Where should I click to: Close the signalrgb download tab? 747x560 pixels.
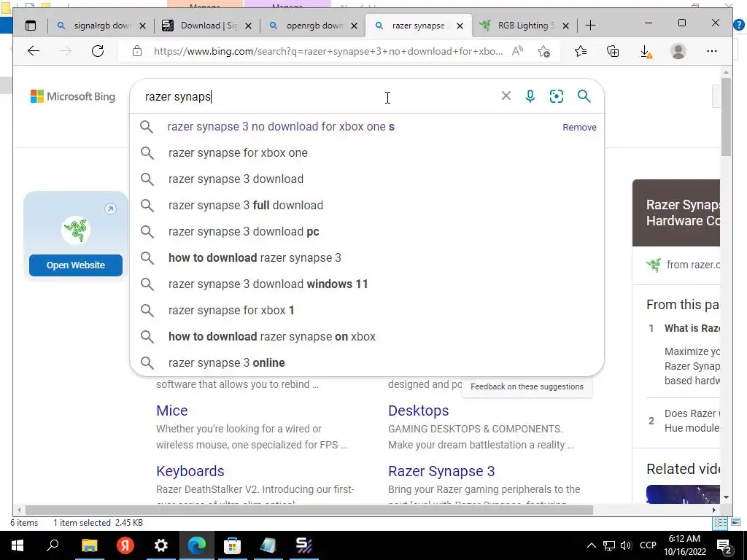(x=142, y=26)
